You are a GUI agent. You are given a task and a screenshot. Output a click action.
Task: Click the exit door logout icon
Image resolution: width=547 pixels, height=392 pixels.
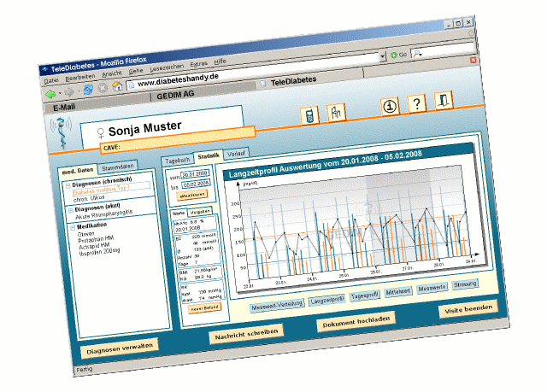click(x=444, y=101)
